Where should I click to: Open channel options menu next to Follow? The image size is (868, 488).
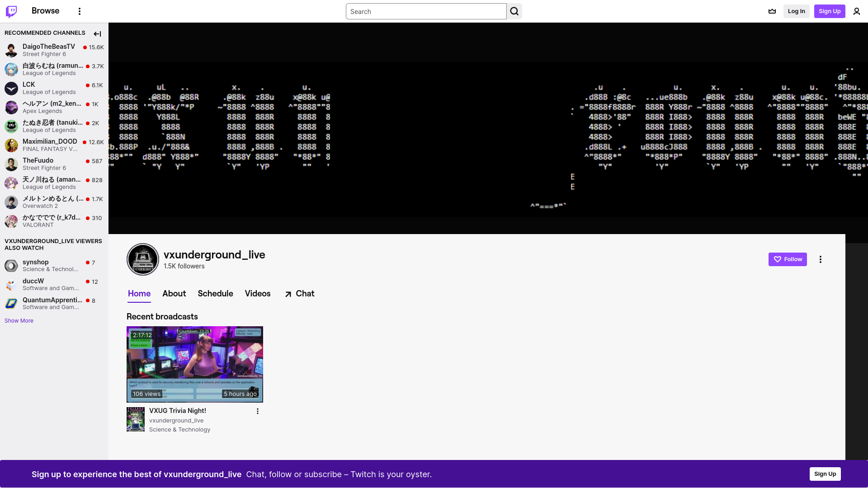coord(821,259)
